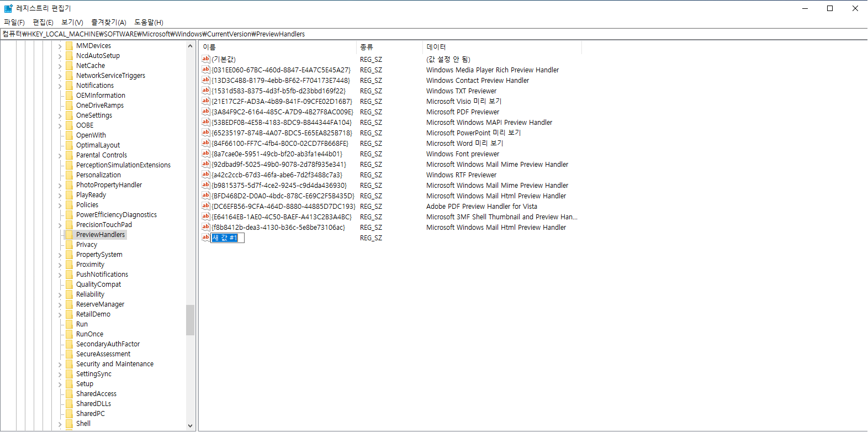
Task: Open the 보기(V) menu
Action: click(x=72, y=22)
